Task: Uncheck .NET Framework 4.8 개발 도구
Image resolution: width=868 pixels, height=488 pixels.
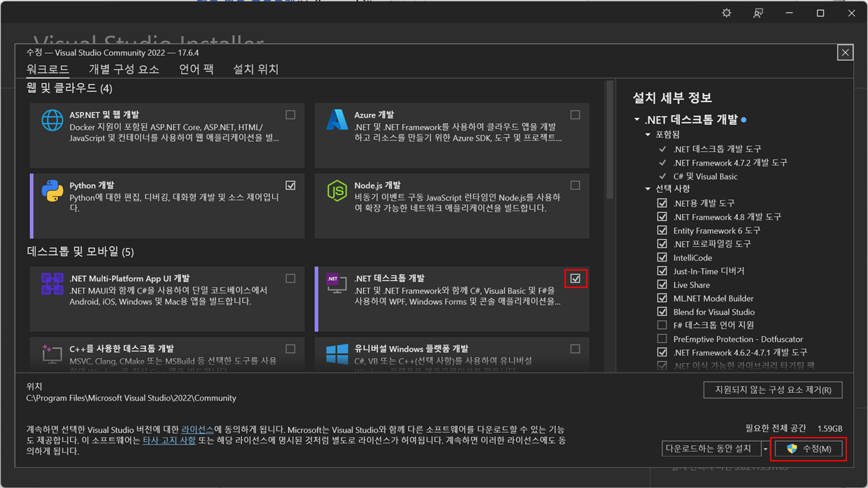Action: click(x=662, y=217)
